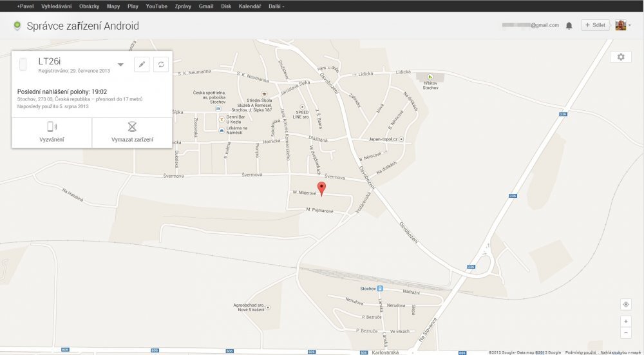Image resolution: width=644 pixels, height=355 pixels.
Task: Click the Podmínky použití link
Action: pyautogui.click(x=580, y=352)
